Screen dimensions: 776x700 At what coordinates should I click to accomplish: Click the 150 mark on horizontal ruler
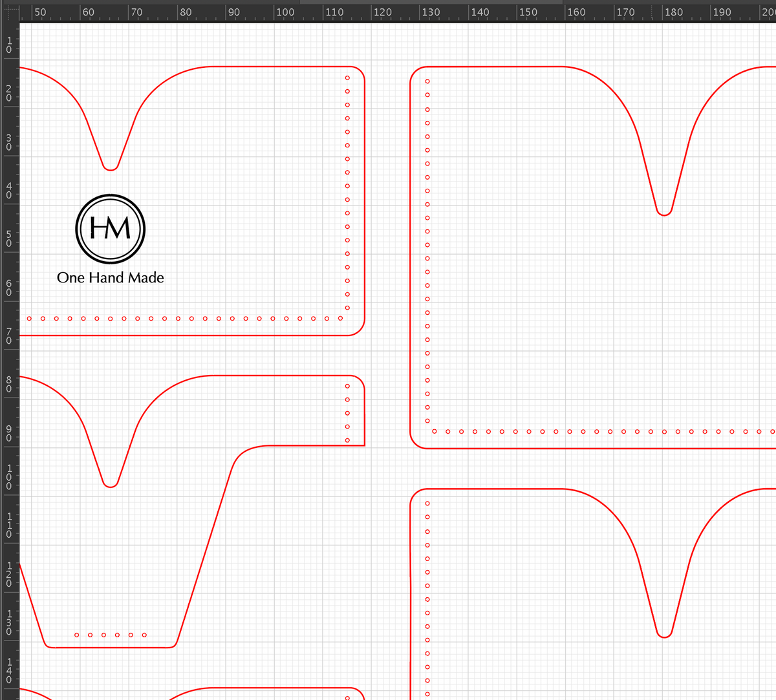(x=528, y=12)
